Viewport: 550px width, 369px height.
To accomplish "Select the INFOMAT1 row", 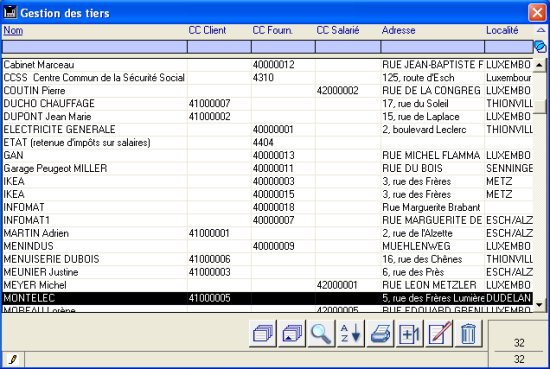I will 268,220.
